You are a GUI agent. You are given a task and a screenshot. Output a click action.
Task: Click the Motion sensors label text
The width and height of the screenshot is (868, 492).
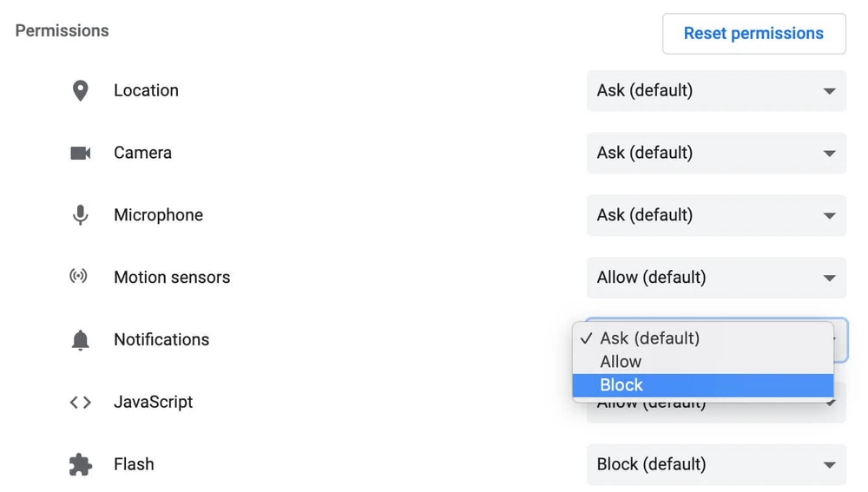tap(172, 278)
